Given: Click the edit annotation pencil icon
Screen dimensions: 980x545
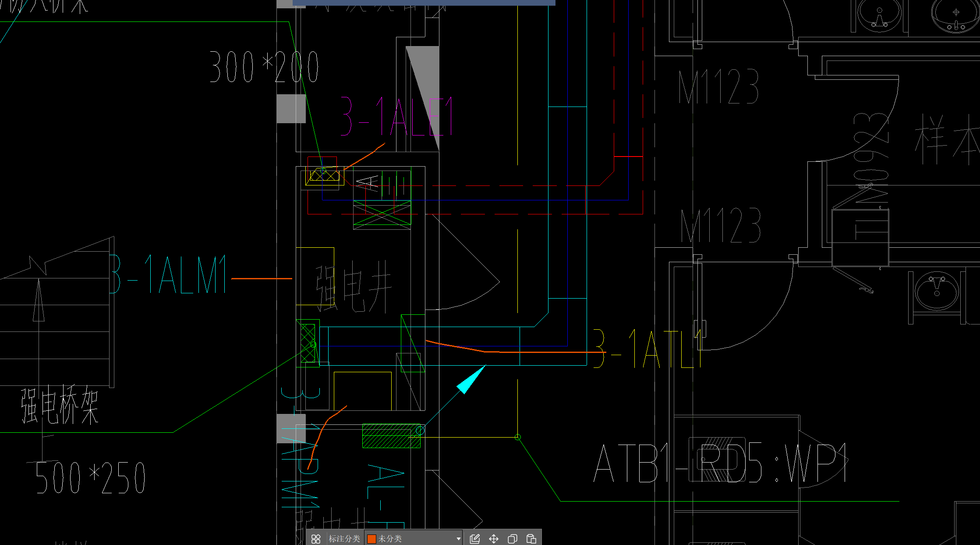Looking at the screenshot, I should coord(475,539).
